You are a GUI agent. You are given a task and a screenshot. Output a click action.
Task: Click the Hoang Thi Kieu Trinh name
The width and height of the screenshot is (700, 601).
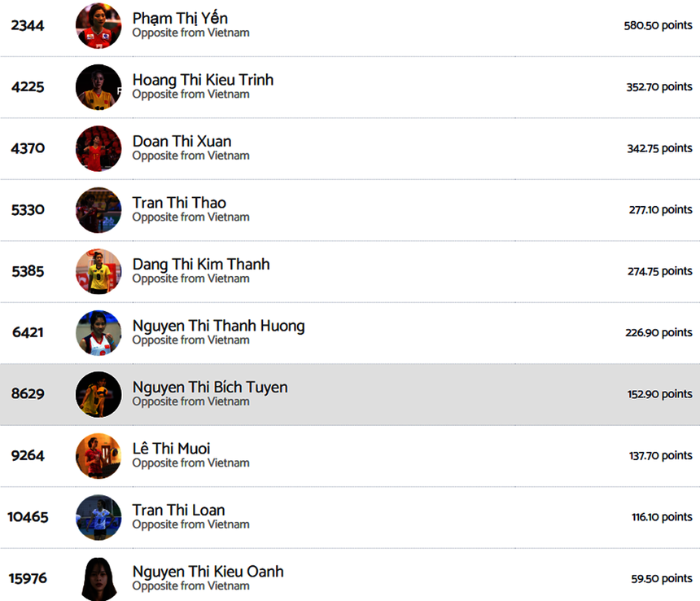point(203,80)
